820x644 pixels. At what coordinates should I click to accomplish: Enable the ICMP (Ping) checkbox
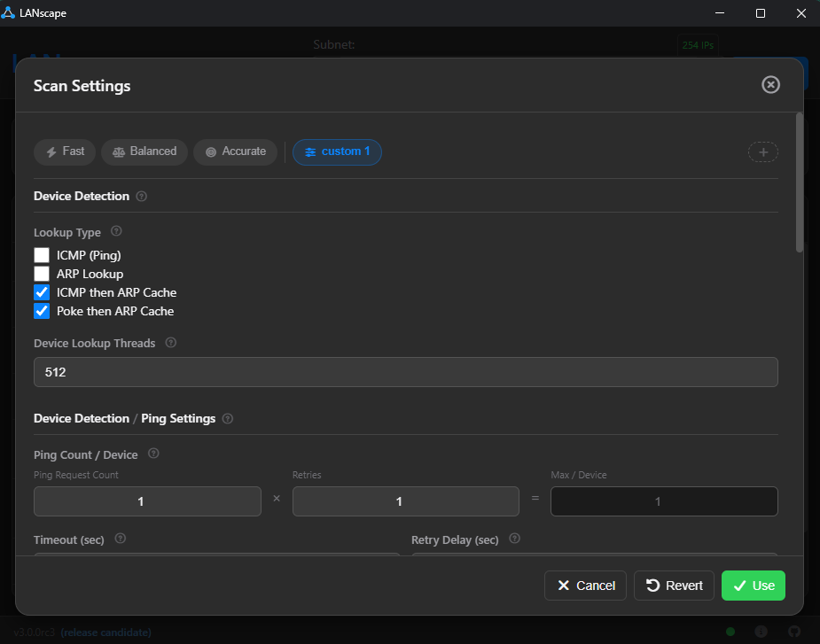point(41,254)
